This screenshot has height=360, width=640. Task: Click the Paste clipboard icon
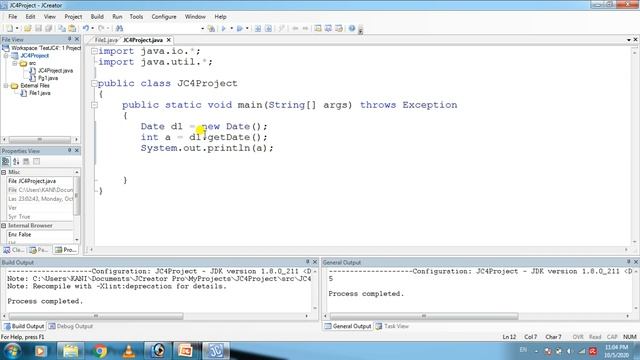(72, 28)
